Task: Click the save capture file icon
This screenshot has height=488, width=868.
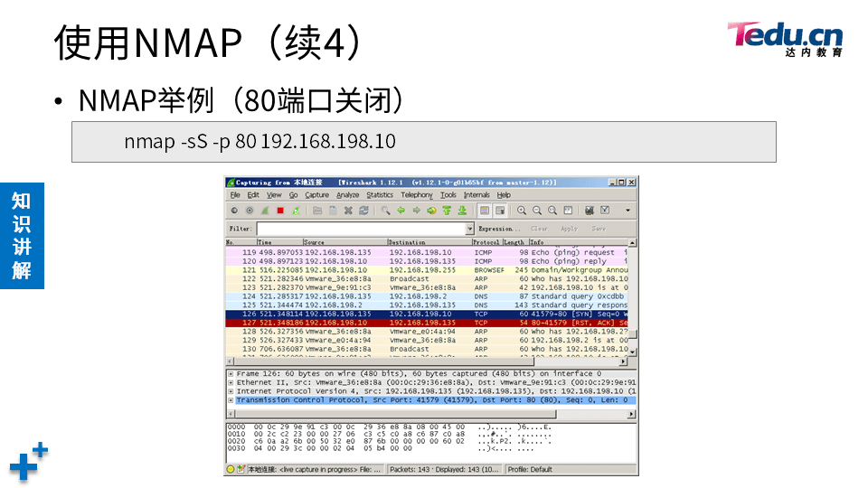Action: click(x=333, y=211)
